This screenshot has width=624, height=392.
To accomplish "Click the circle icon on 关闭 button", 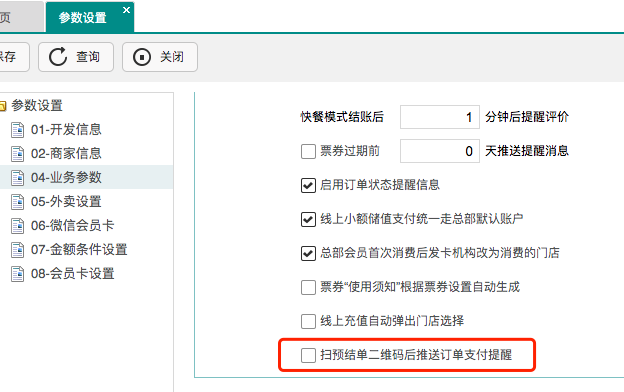I will tap(142, 57).
